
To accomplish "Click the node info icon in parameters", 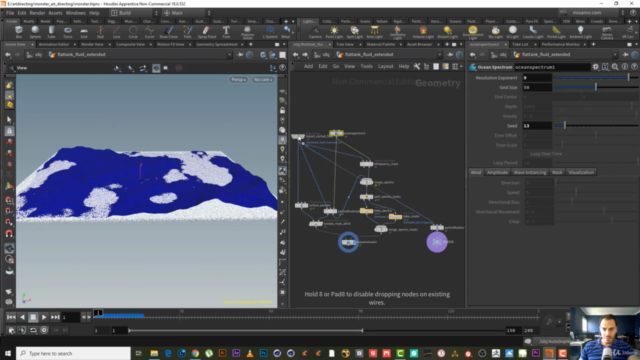I will tap(624, 67).
